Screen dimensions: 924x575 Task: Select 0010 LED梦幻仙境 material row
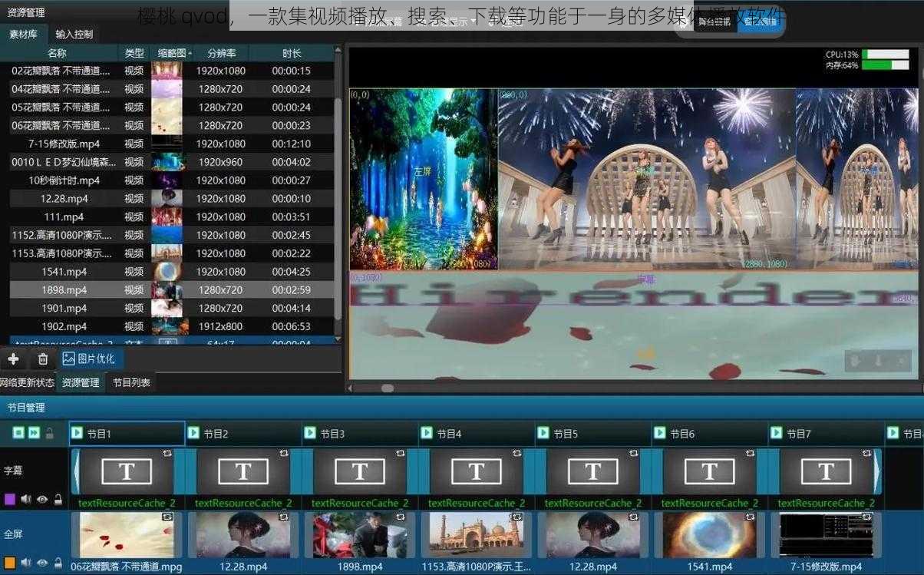(171, 162)
